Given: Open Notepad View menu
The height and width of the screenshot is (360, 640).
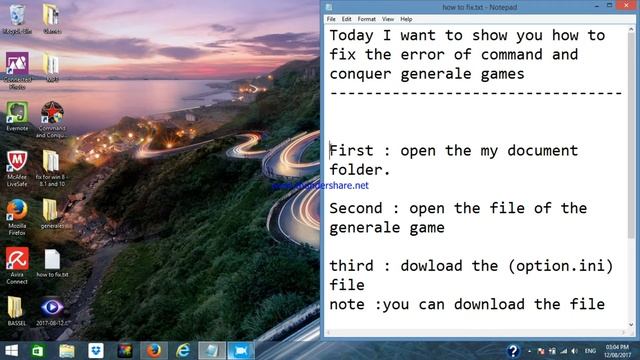Looking at the screenshot, I should (x=388, y=19).
